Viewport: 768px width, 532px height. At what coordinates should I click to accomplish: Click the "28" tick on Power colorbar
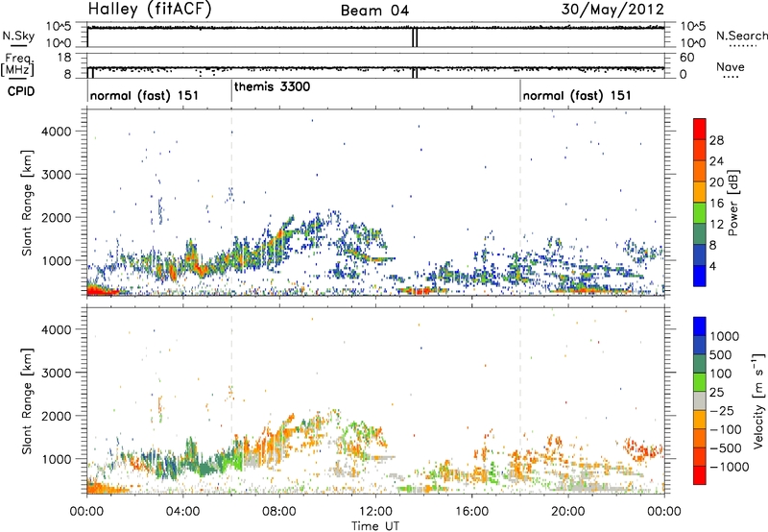(716, 140)
